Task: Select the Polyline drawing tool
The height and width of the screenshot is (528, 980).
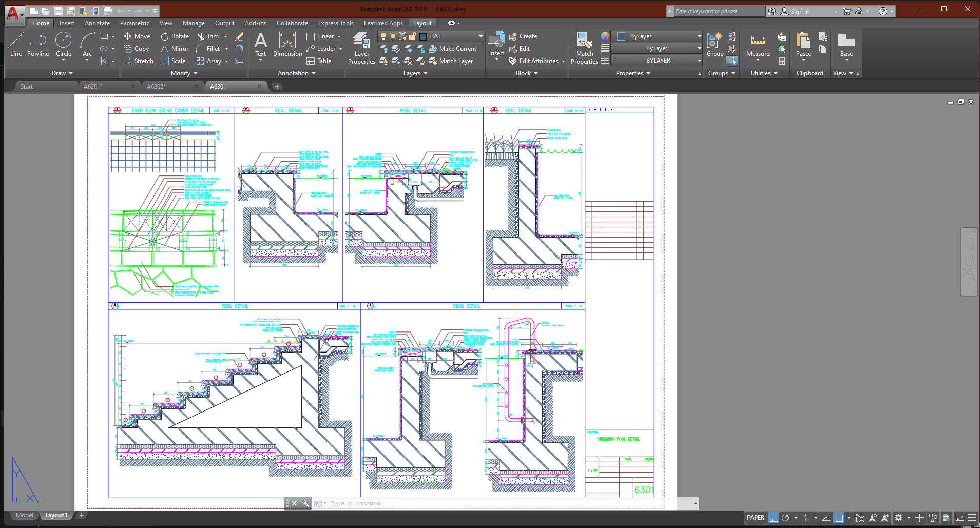Action: point(38,44)
